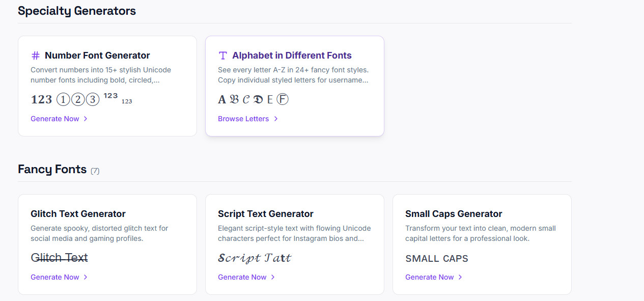The width and height of the screenshot is (644, 301).
Task: Click the circled Ⓕ letter sample
Action: 282,99
